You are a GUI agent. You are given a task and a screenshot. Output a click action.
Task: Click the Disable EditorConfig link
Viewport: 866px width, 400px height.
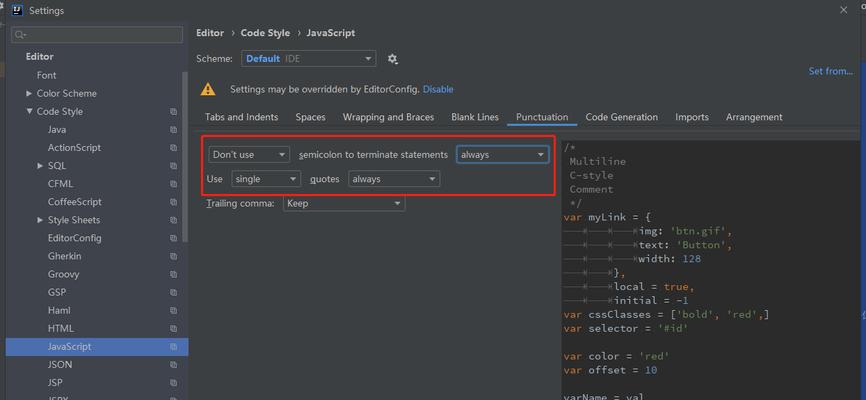coord(438,89)
